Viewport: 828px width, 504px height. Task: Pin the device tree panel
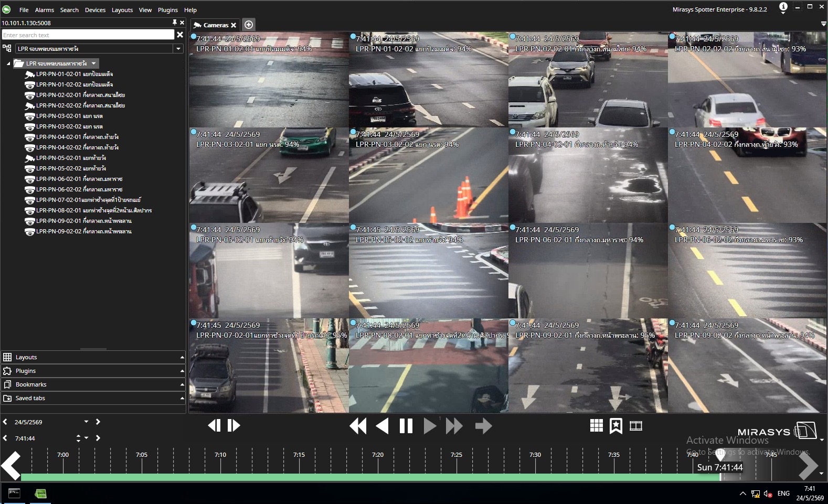click(175, 23)
